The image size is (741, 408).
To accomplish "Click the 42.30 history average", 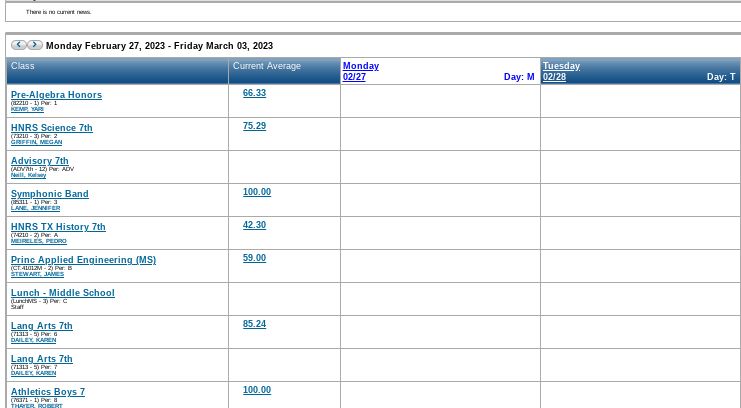I will [x=254, y=225].
